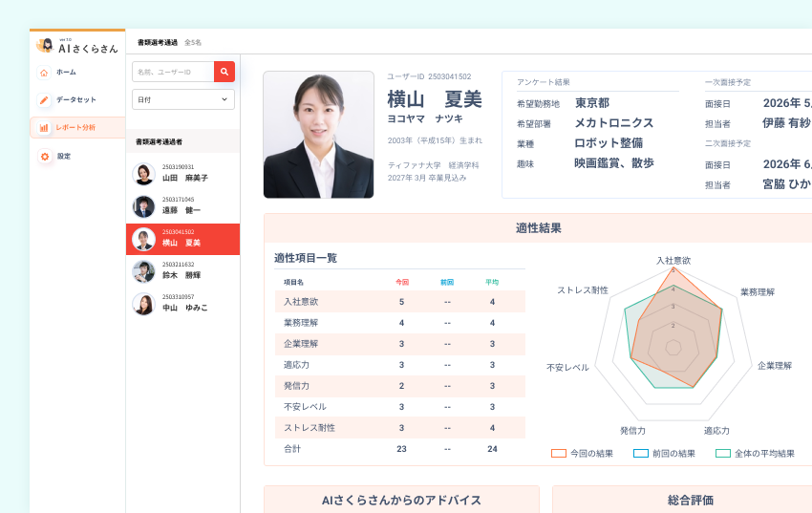Click 遠藤 健一's avatar icon

[143, 205]
